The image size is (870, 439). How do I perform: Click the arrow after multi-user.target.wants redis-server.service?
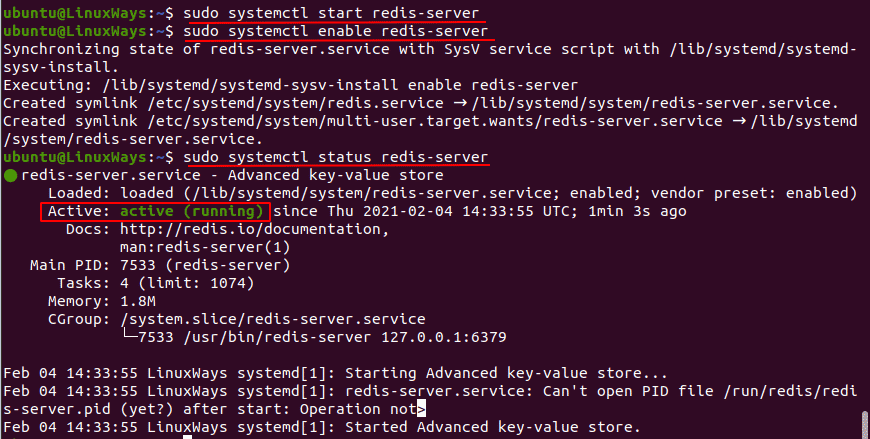coord(739,121)
